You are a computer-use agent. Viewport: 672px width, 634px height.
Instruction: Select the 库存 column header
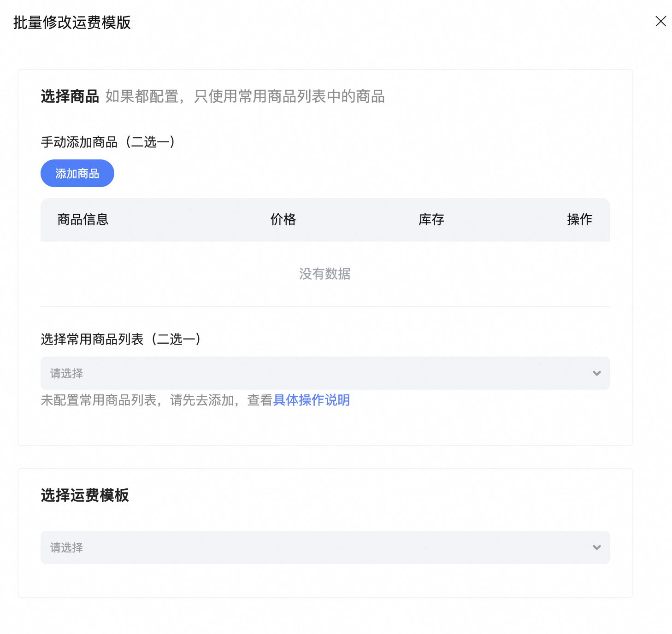tap(431, 219)
